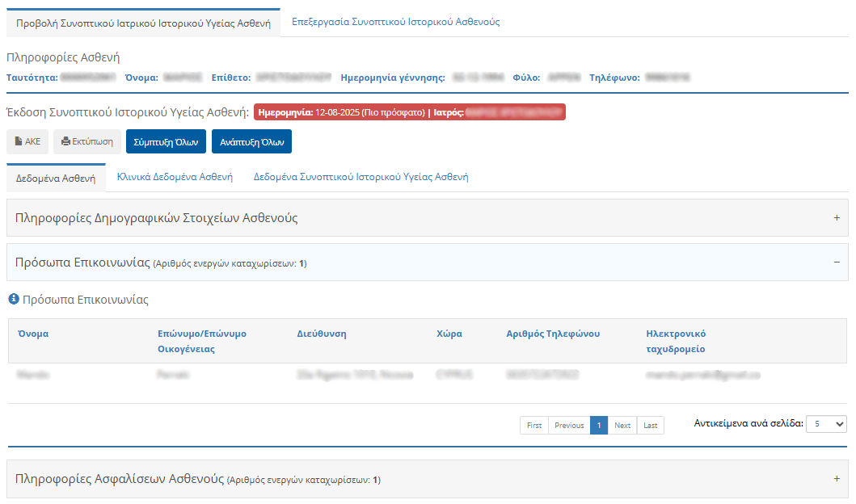Click the AKE document button
This screenshot has height=504, width=856.
pos(27,141)
